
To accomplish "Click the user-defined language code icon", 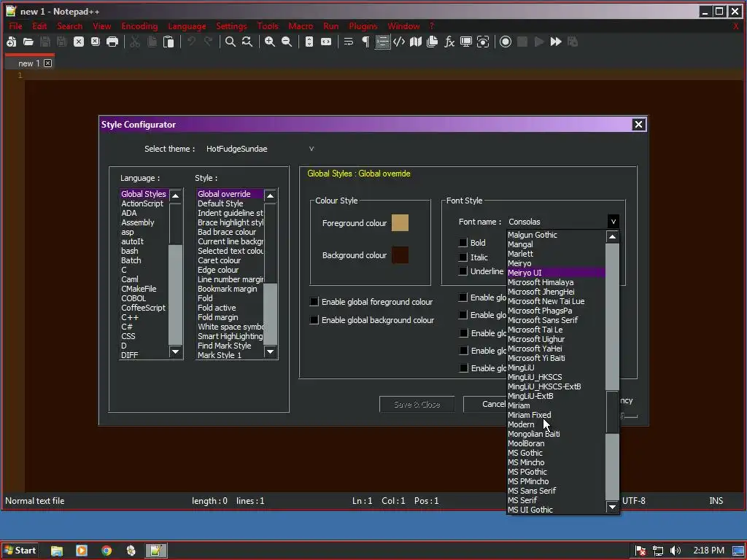I will coord(399,42).
